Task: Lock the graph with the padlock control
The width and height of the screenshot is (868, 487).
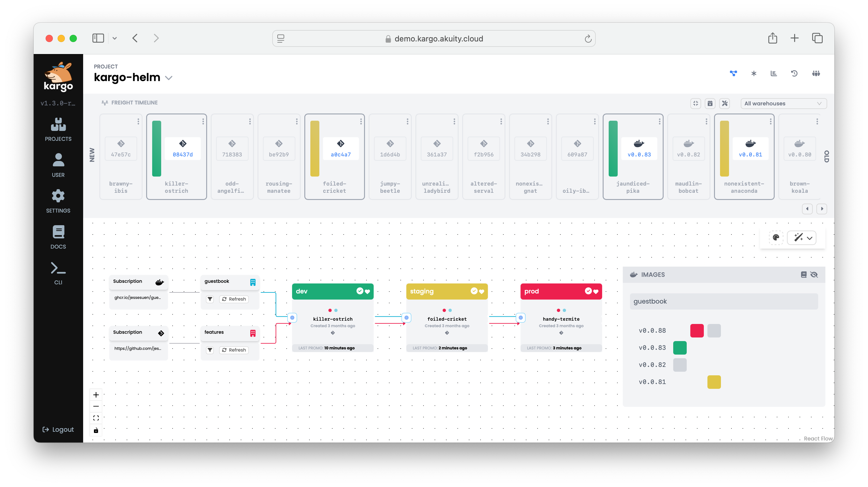Action: tap(96, 430)
